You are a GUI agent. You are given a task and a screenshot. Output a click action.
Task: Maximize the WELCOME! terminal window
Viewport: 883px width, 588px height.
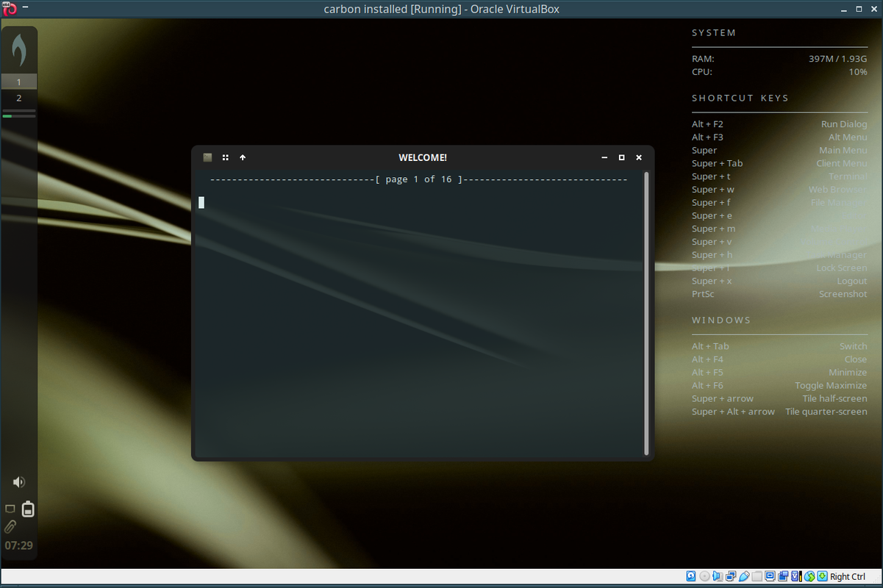pyautogui.click(x=622, y=157)
